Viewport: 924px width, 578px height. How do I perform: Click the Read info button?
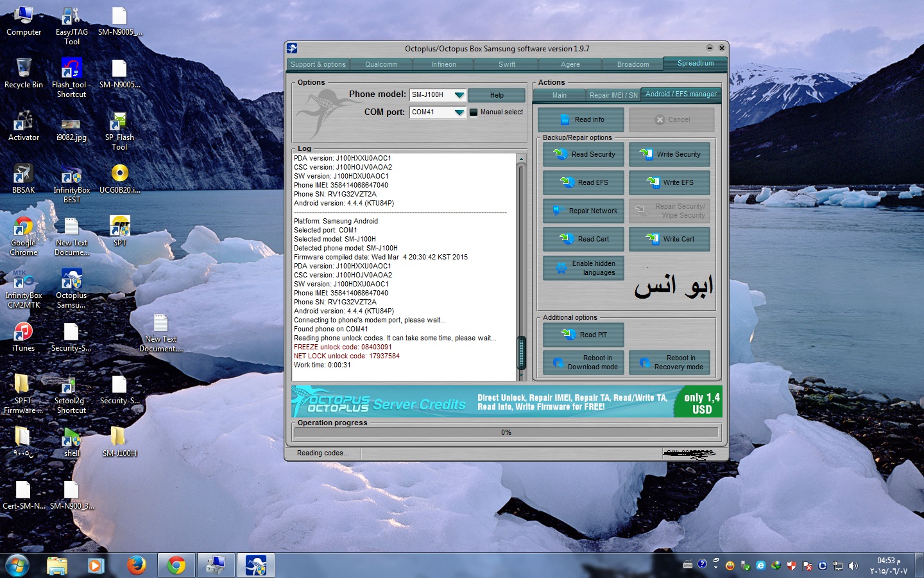[581, 119]
